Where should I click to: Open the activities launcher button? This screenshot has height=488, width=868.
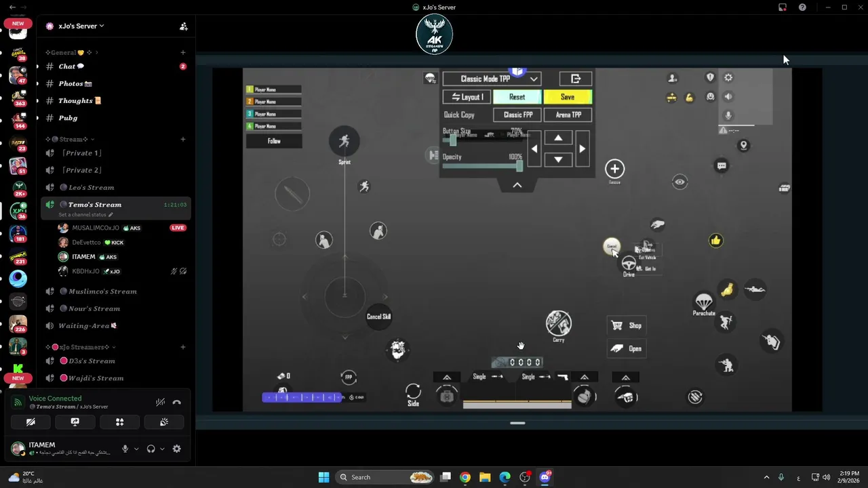[119, 422]
